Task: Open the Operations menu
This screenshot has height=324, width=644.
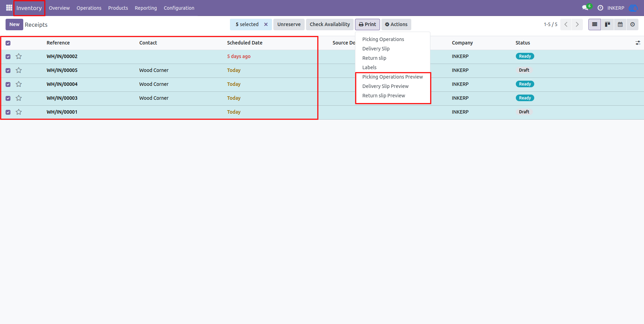Action: point(89,8)
